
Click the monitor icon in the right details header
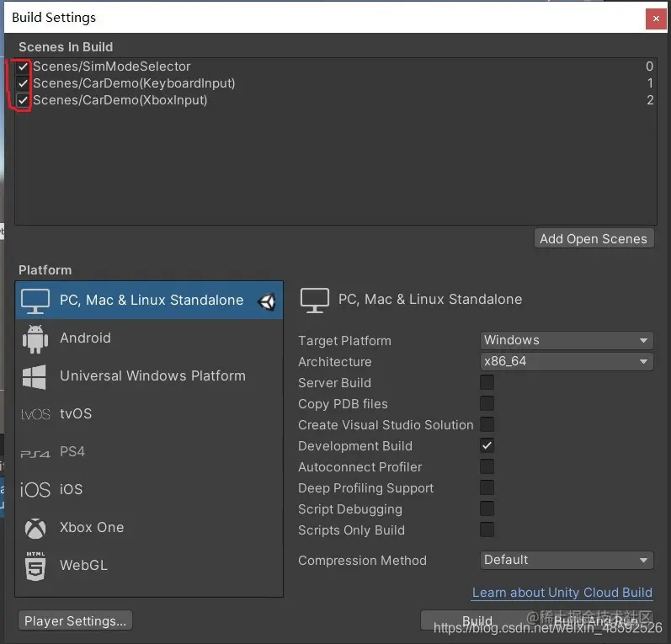click(x=315, y=300)
